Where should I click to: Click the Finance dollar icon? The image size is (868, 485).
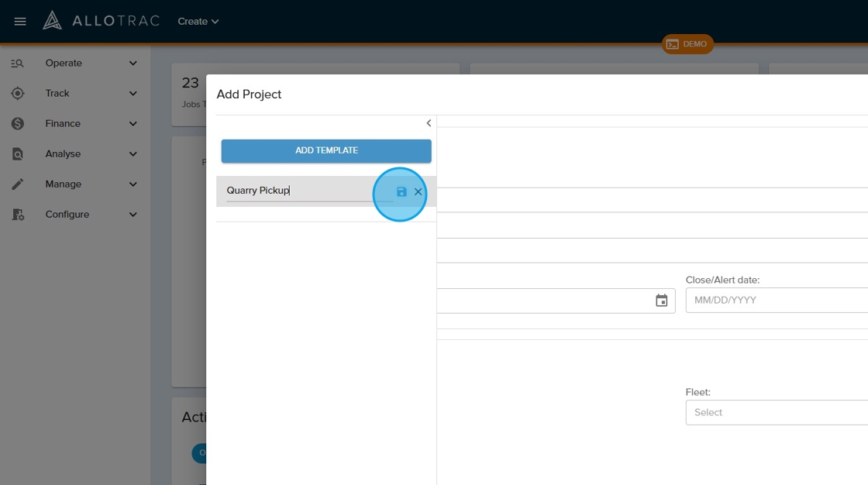click(x=18, y=124)
